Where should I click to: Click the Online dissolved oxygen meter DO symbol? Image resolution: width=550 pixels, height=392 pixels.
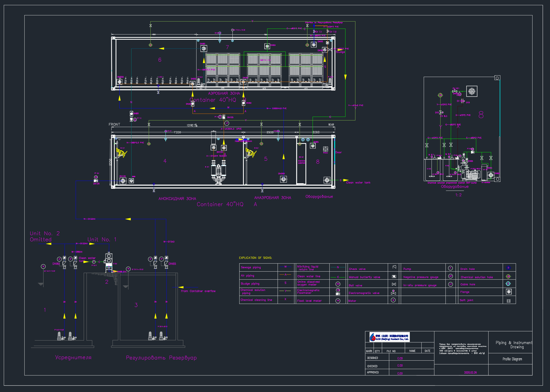pyautogui.click(x=338, y=284)
